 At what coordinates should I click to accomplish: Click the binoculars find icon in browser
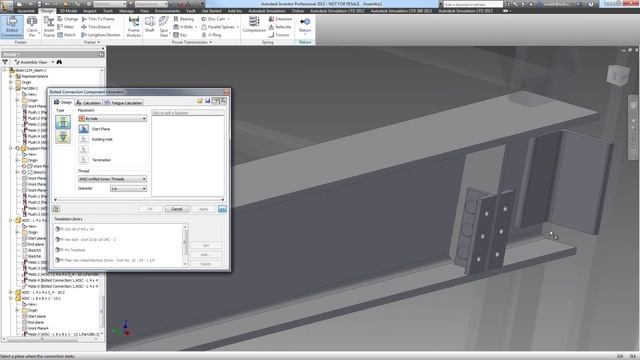pyautogui.click(x=59, y=62)
